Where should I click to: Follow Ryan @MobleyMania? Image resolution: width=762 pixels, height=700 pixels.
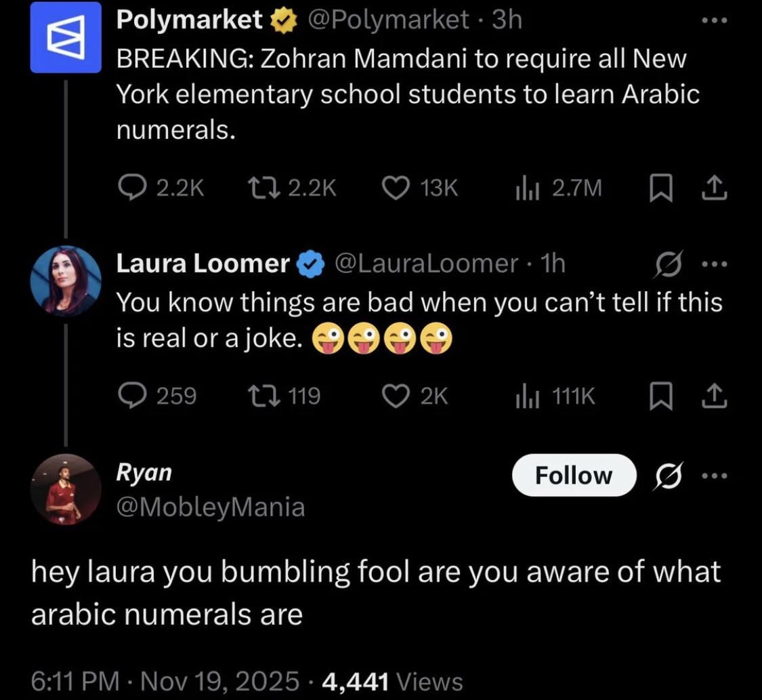coord(574,475)
